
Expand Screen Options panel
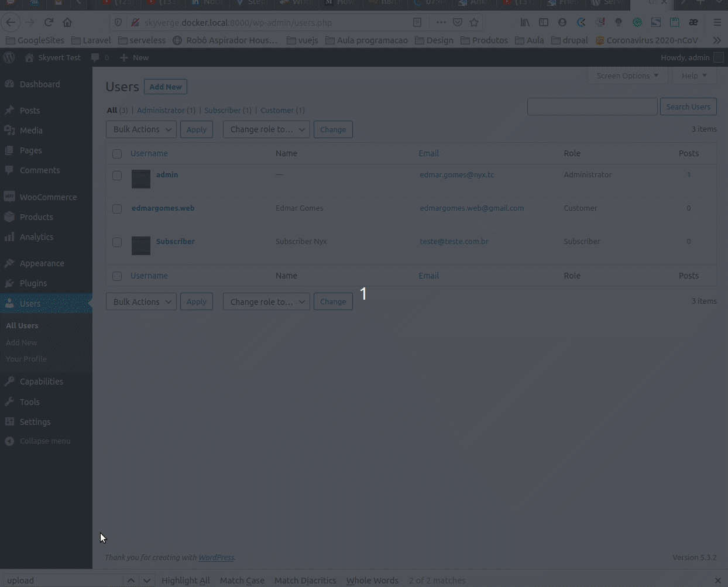pyautogui.click(x=627, y=75)
